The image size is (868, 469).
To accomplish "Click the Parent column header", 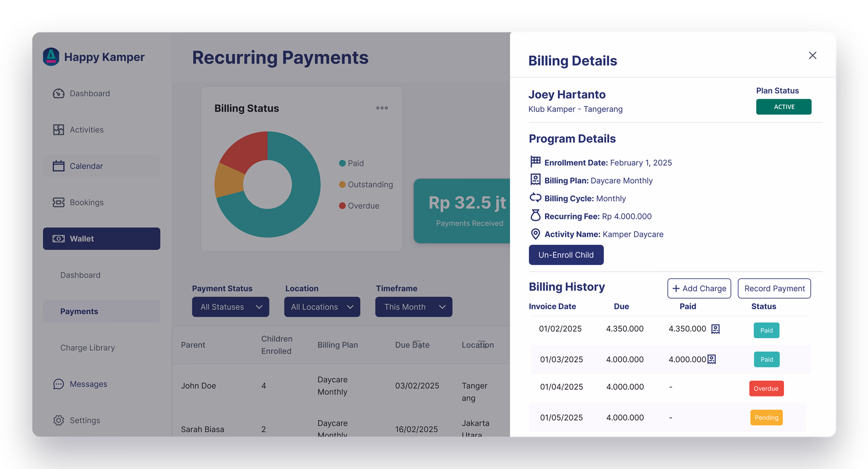I will pos(193,345).
